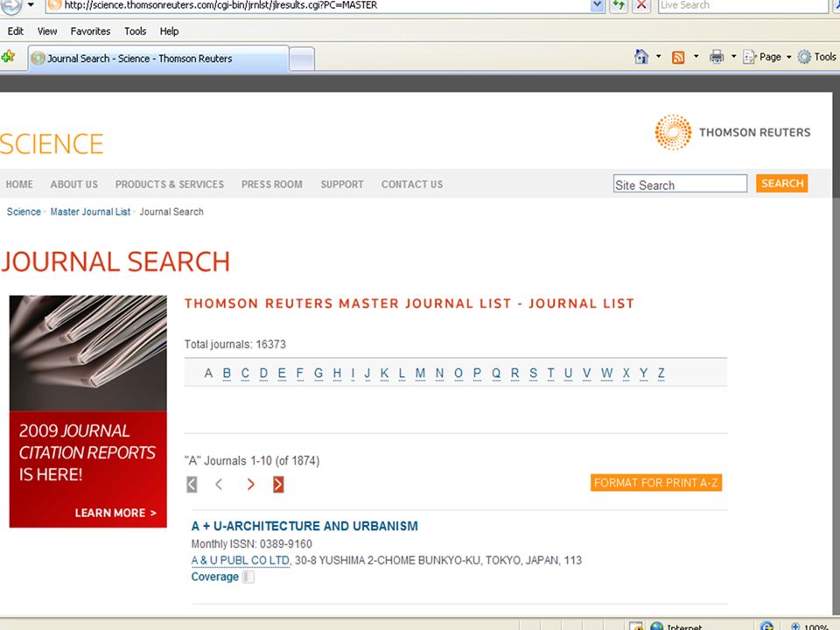
Task: Click the SCIENCE site heading
Action: [52, 144]
